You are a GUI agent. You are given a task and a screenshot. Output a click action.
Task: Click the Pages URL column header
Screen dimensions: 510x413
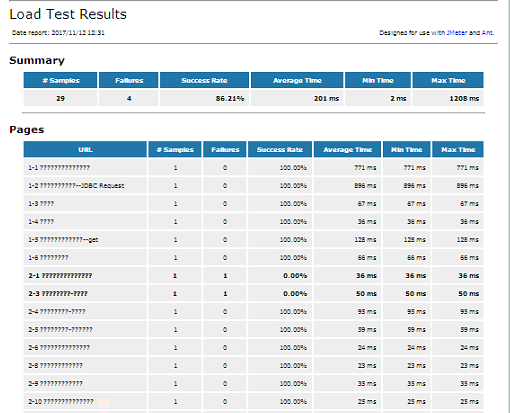pos(85,149)
